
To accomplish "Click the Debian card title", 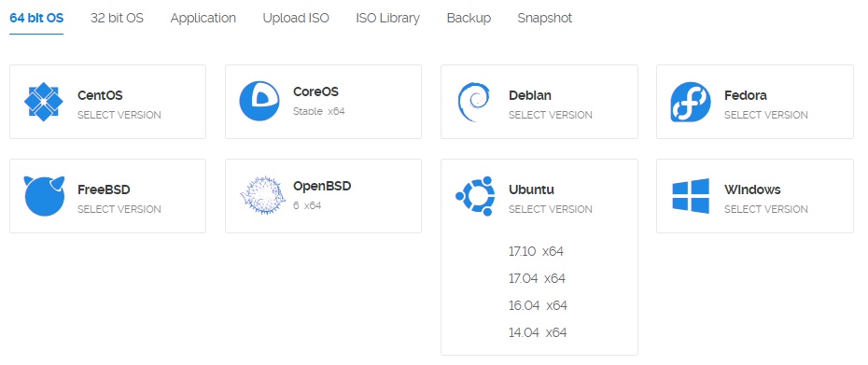I will pyautogui.click(x=530, y=96).
